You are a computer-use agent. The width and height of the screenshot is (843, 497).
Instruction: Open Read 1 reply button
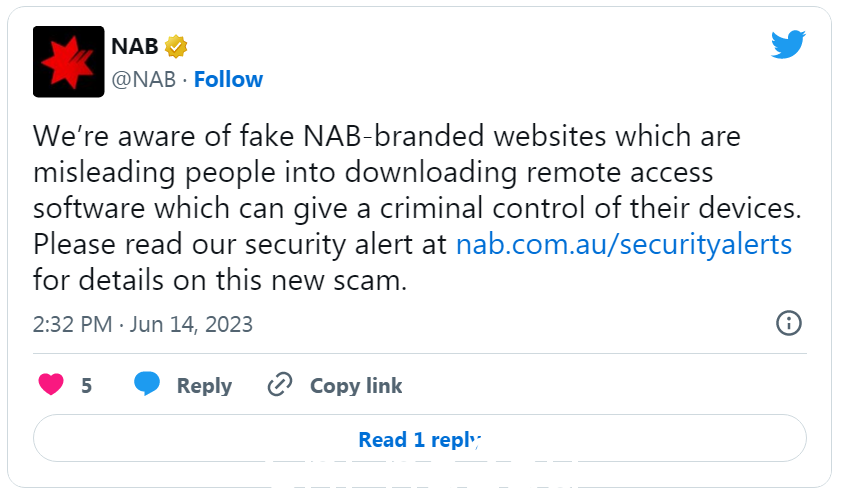420,438
